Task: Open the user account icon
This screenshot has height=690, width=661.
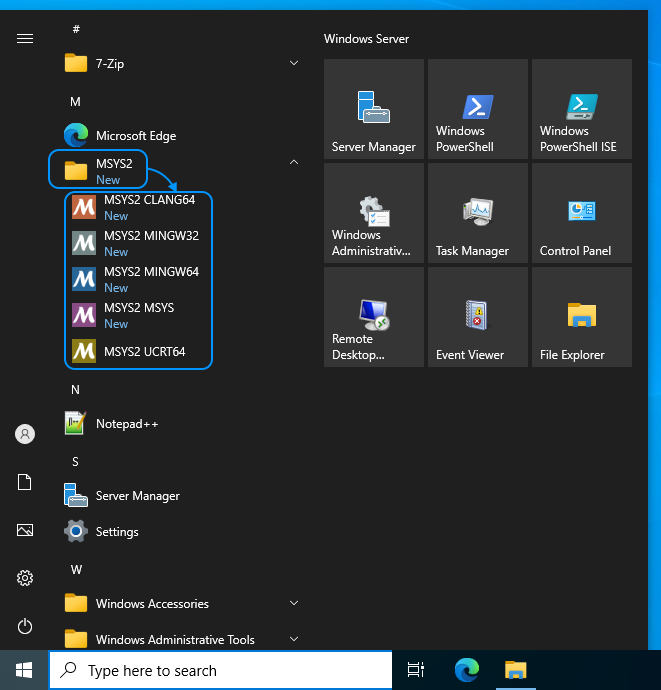Action: [x=25, y=434]
